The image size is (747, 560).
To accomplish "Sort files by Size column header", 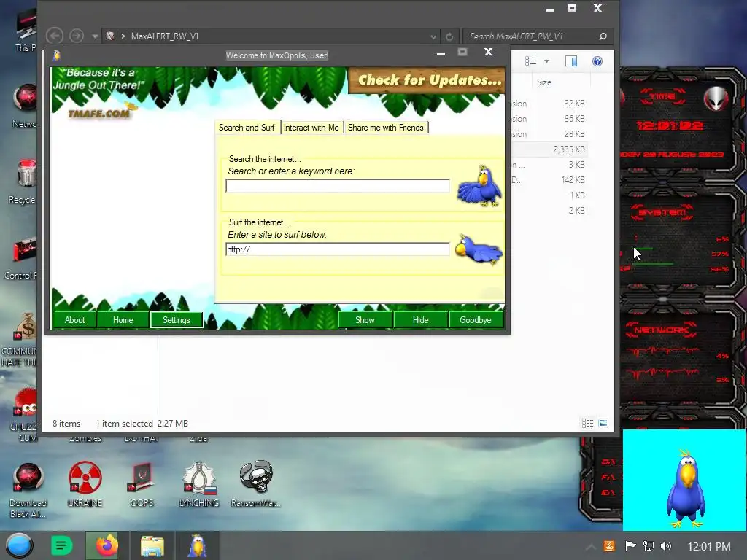I will point(544,82).
